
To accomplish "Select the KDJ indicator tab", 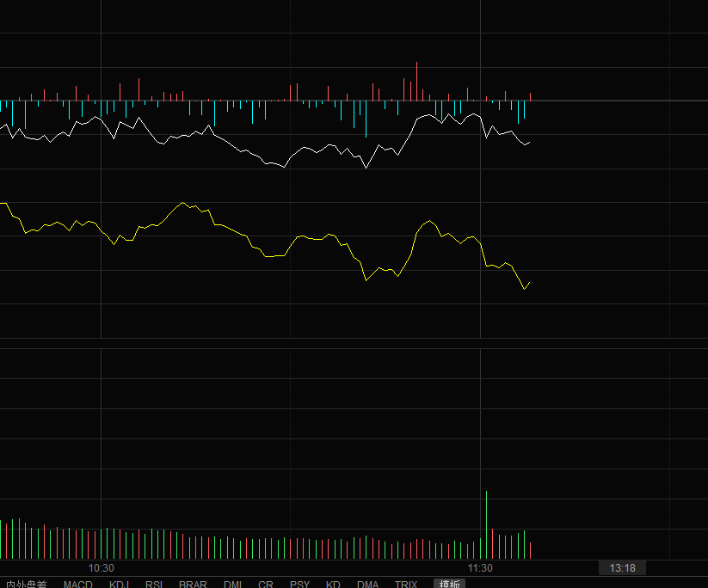I will [120, 584].
